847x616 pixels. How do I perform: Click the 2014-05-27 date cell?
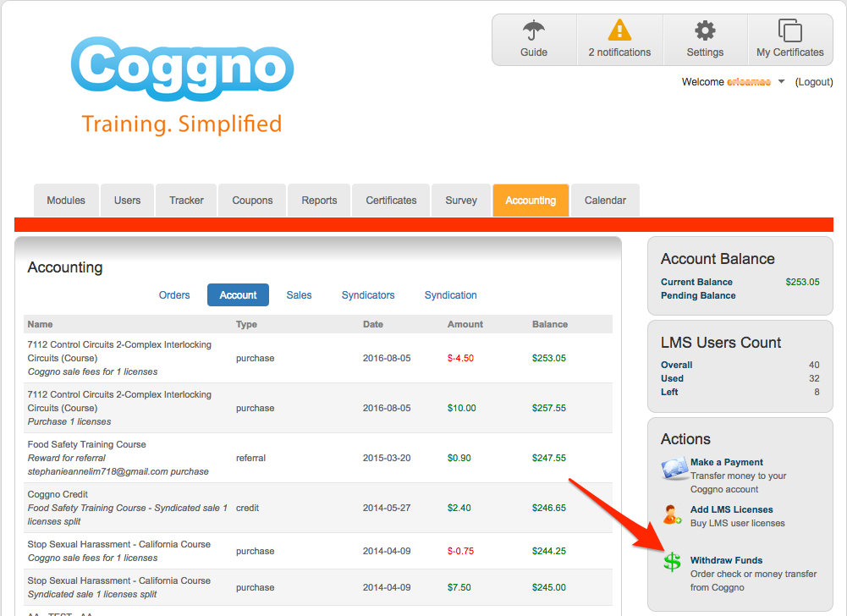click(387, 508)
